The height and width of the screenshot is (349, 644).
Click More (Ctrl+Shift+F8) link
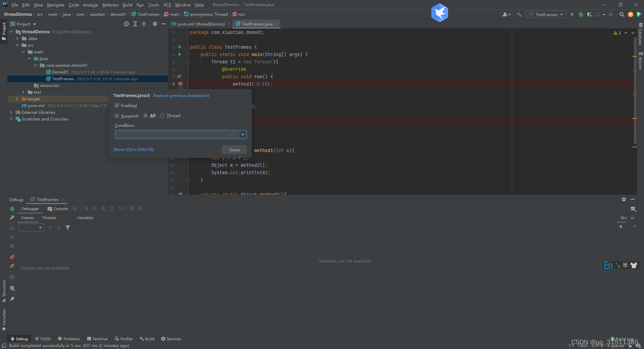pos(134,150)
